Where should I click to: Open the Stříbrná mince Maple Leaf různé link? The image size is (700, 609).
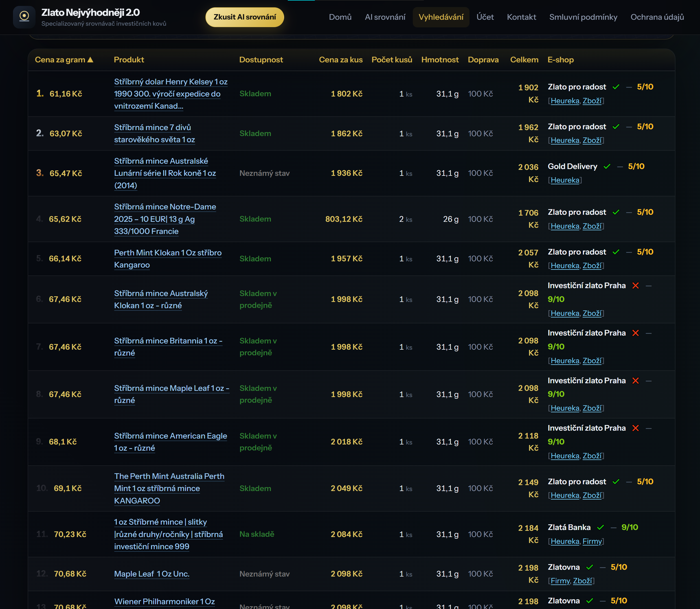click(172, 394)
